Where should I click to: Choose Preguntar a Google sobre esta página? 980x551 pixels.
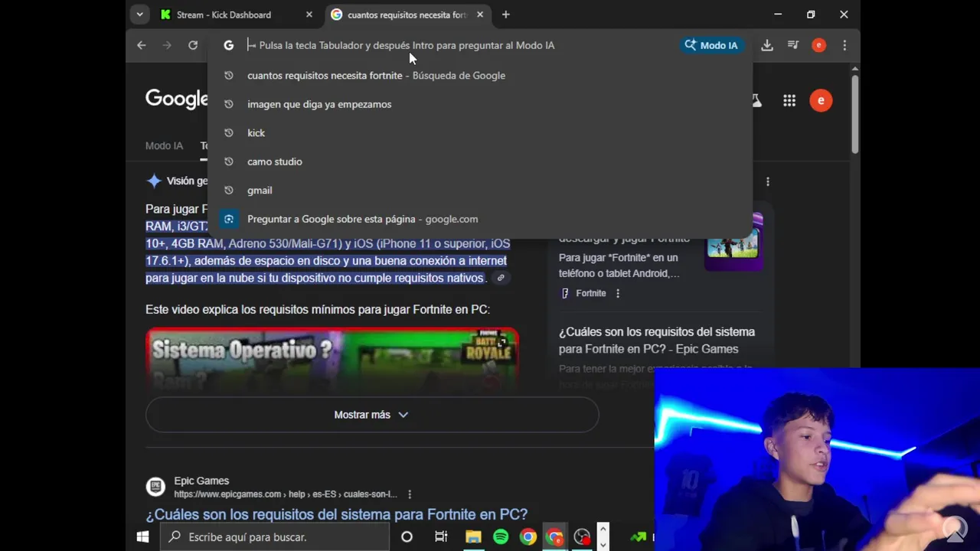point(481,219)
